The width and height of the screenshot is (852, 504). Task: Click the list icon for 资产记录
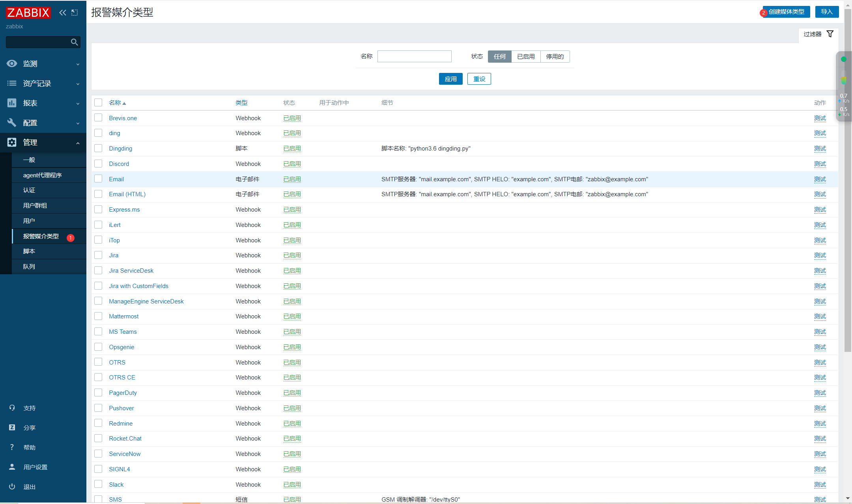(12, 83)
